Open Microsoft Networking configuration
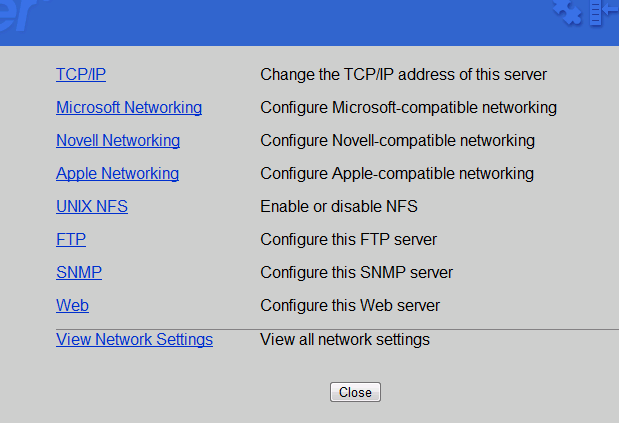Screen dimensions: 619x423 [129, 107]
